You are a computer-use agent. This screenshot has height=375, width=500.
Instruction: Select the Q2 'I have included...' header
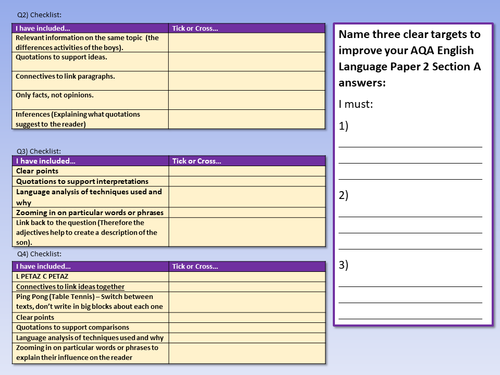[x=90, y=28]
